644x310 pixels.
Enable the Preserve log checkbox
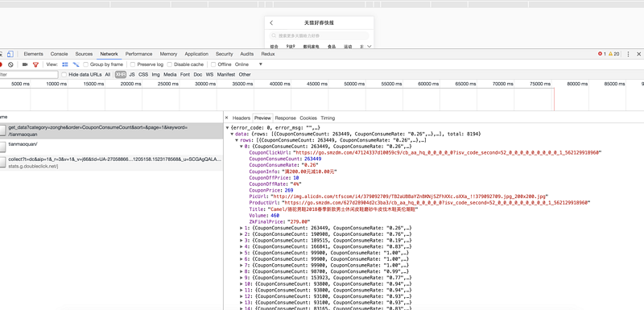[133, 64]
